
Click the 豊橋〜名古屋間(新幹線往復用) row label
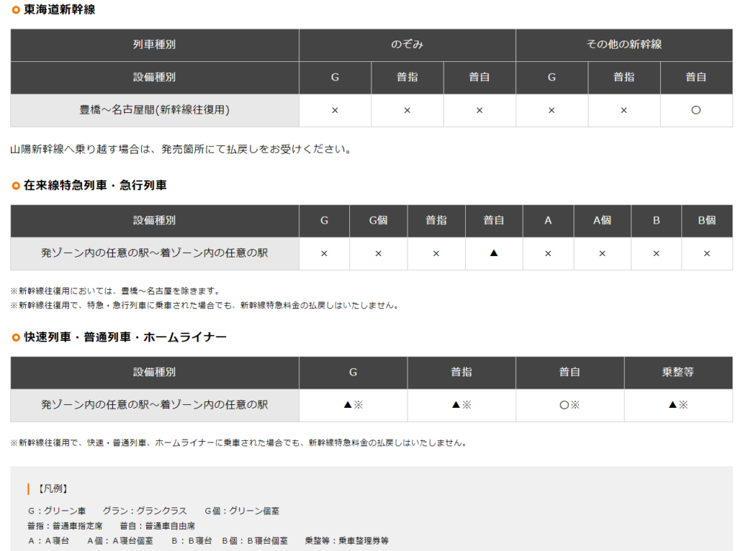coord(154,110)
